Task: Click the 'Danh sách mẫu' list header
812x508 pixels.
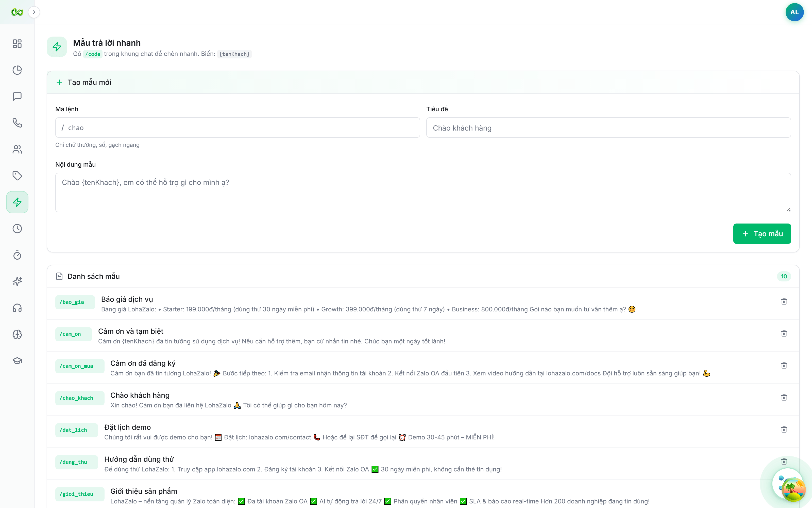Action: pyautogui.click(x=94, y=277)
